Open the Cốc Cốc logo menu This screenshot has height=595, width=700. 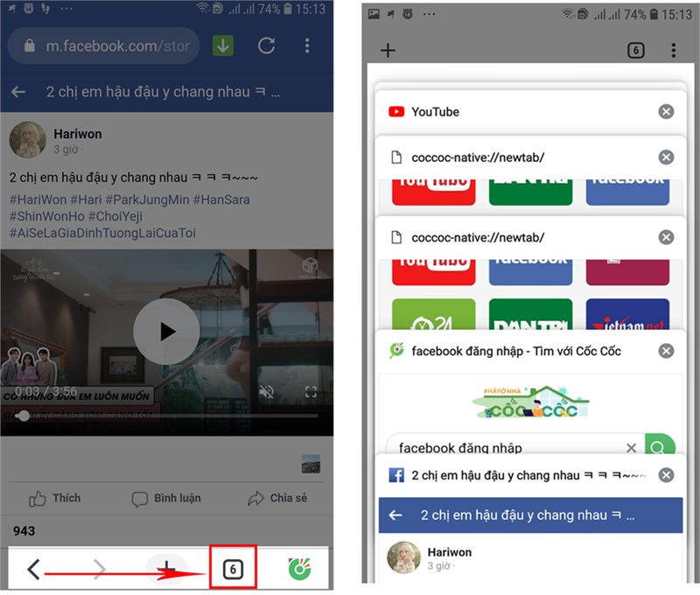coord(299,570)
